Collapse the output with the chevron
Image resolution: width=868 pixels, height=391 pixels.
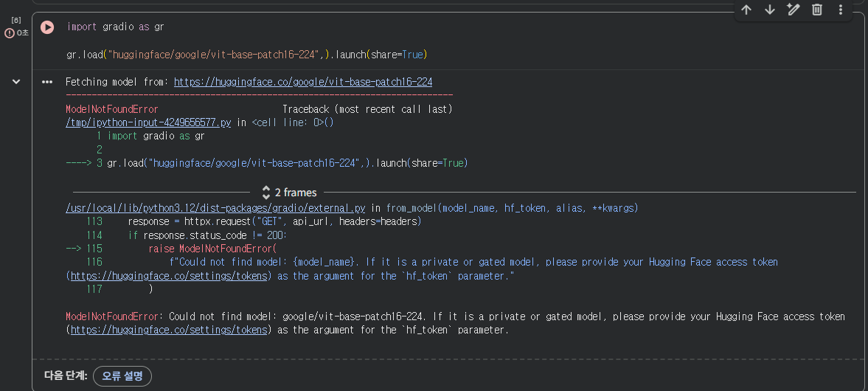coord(16,82)
